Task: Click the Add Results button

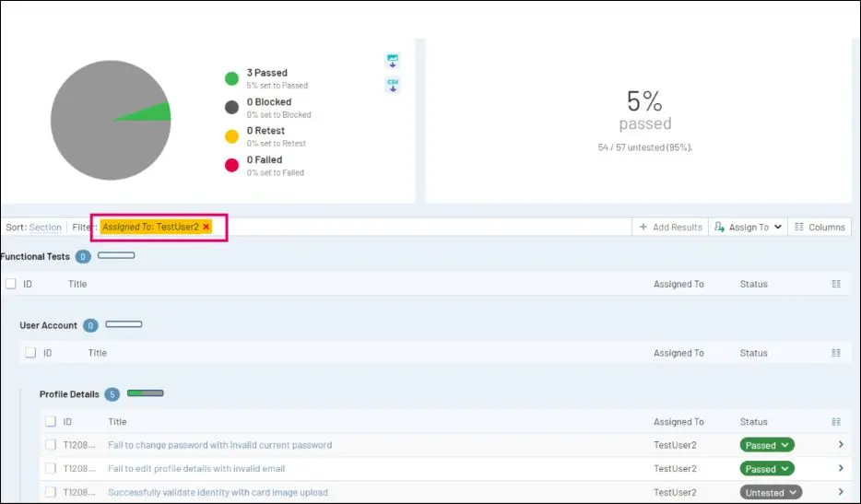Action: coord(670,227)
